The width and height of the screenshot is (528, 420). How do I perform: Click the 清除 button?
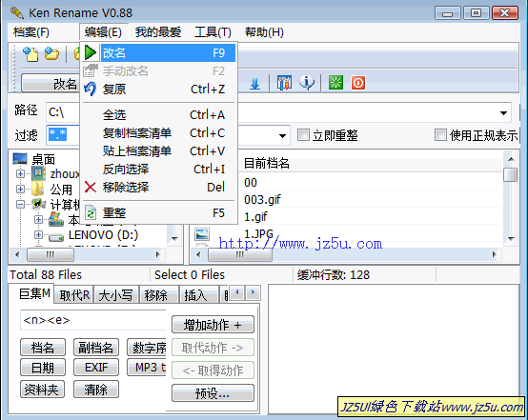(x=96, y=390)
